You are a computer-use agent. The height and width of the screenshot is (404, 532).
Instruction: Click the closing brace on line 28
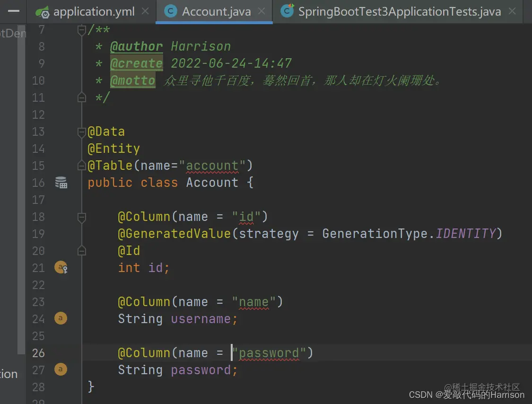coord(91,386)
